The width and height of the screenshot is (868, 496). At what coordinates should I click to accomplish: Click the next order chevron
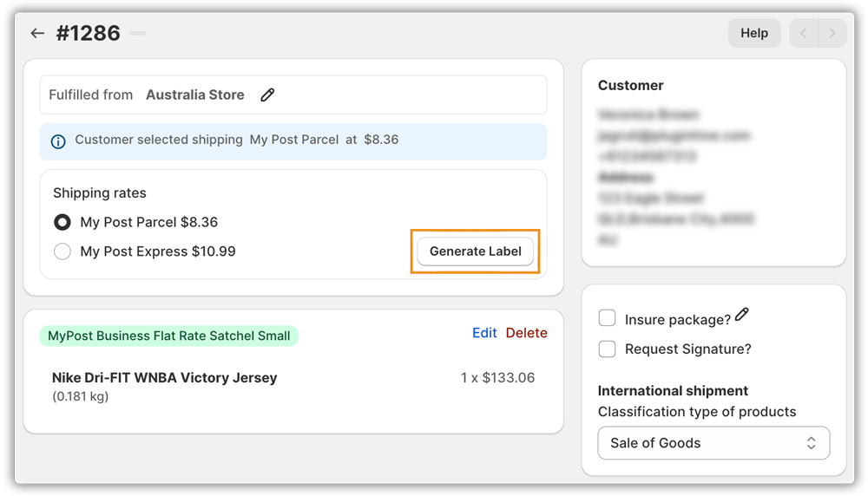[832, 34]
